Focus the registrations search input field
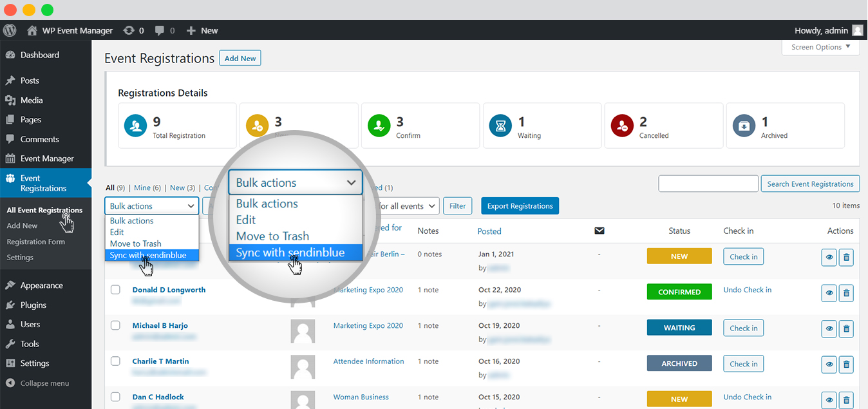The height and width of the screenshot is (409, 868). (x=708, y=184)
